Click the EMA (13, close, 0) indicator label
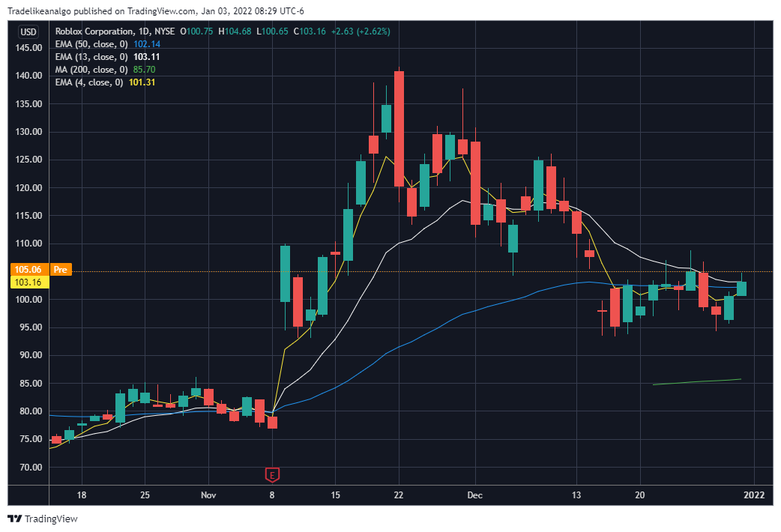 tap(91, 57)
